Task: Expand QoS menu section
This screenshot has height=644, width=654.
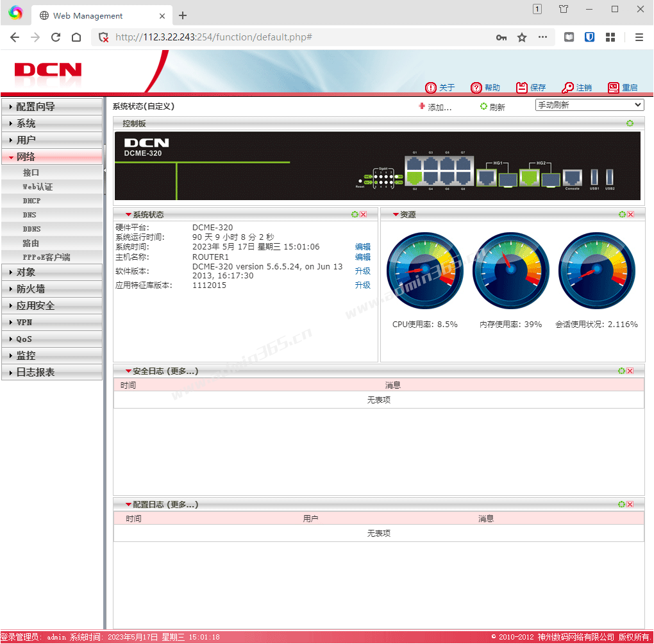Action: coord(52,339)
